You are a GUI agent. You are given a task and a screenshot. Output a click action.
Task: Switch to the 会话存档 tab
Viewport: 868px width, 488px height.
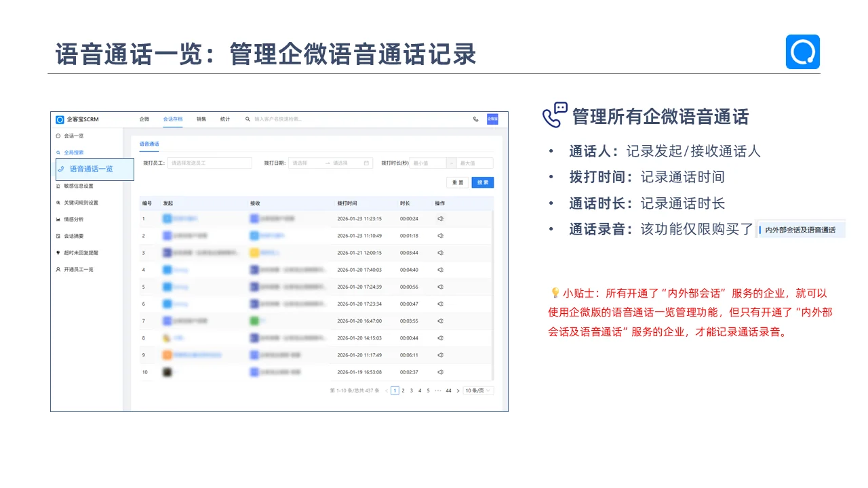(x=172, y=119)
